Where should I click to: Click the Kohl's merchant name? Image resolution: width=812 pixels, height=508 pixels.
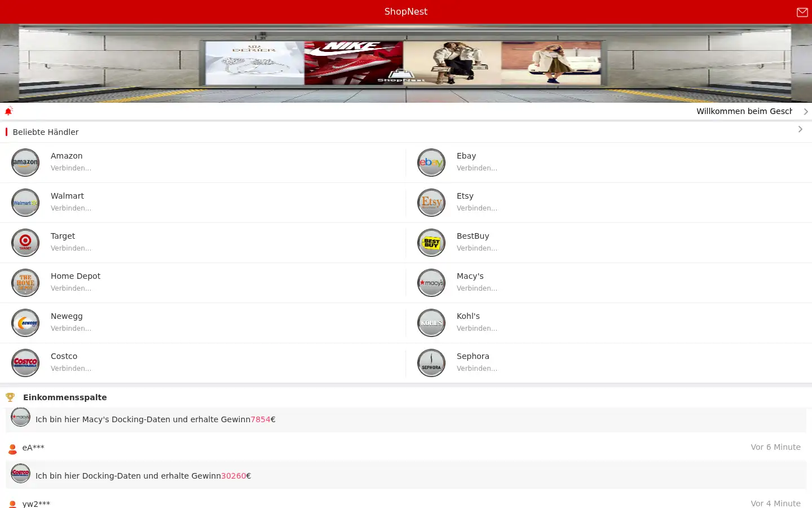(x=468, y=316)
